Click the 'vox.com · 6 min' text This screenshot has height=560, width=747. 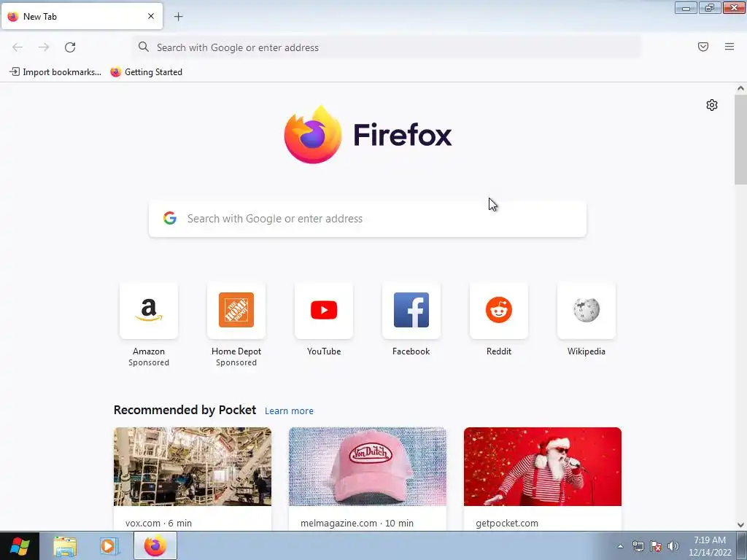(158, 523)
